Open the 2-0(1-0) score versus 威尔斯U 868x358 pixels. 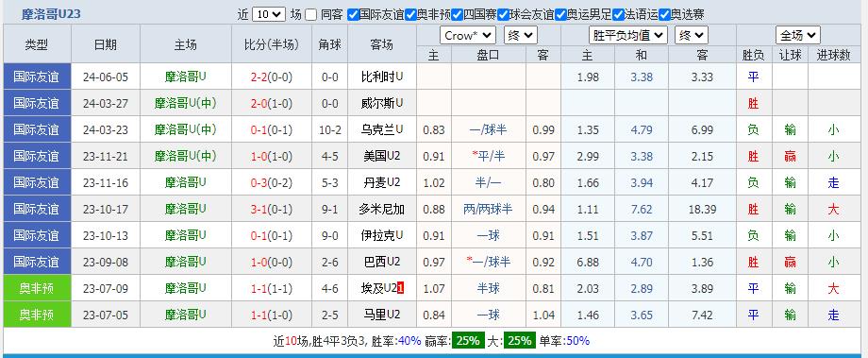tap(272, 103)
